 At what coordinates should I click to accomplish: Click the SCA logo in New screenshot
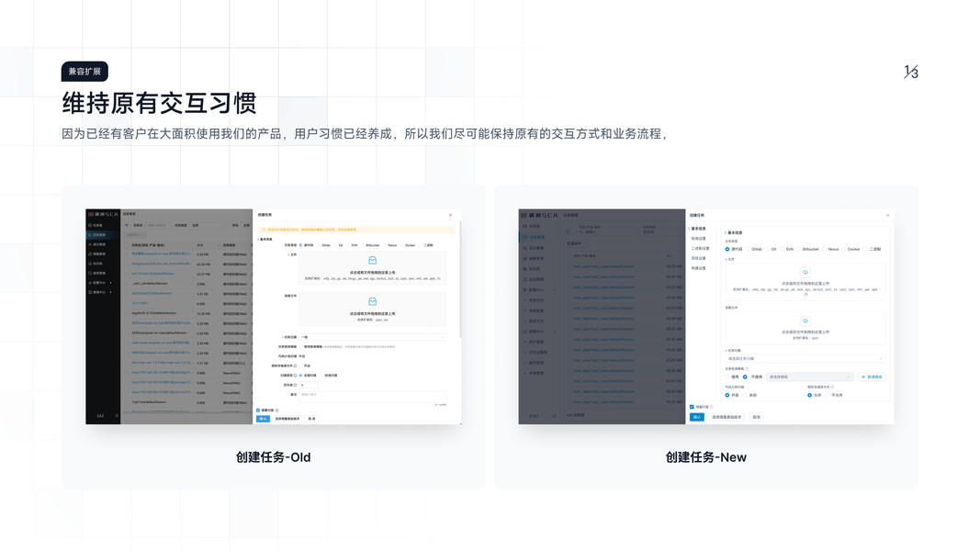539,215
